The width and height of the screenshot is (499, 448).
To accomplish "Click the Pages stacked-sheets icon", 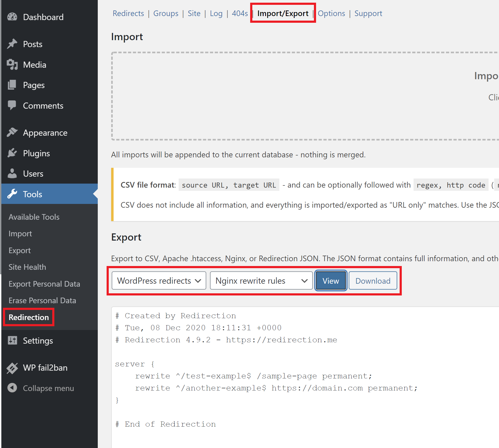I will click(x=12, y=85).
